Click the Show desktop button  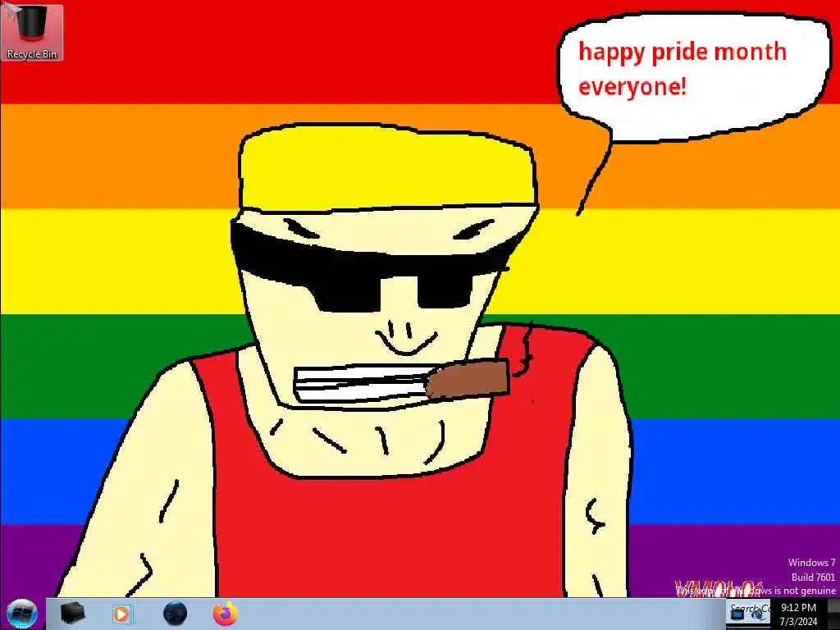833,614
